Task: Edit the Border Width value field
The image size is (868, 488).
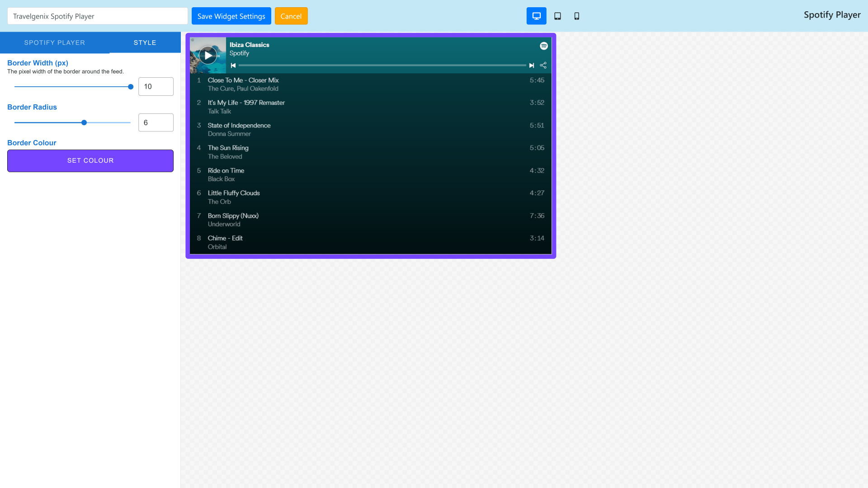Action: tap(156, 86)
